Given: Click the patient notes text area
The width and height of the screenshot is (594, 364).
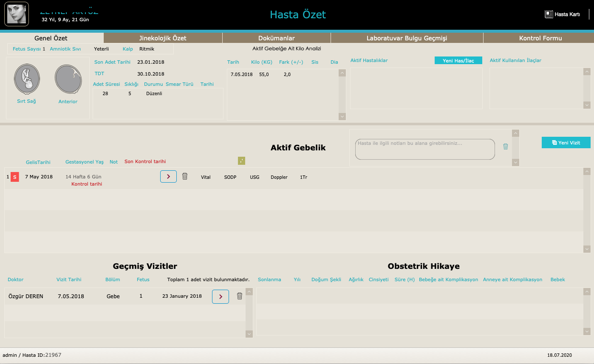Looking at the screenshot, I should pos(425,150).
